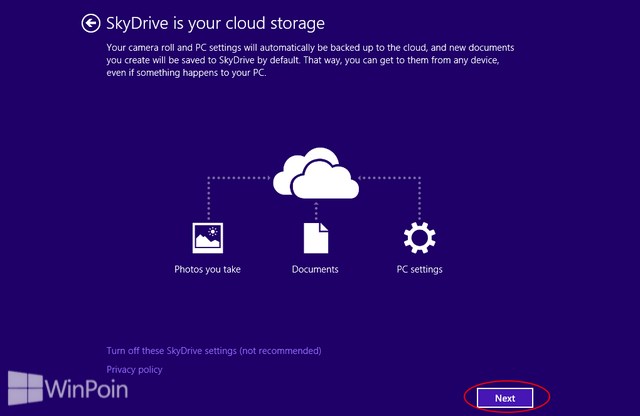Click the SkyDrive cloud icon
The width and height of the screenshot is (640, 416).
[316, 173]
